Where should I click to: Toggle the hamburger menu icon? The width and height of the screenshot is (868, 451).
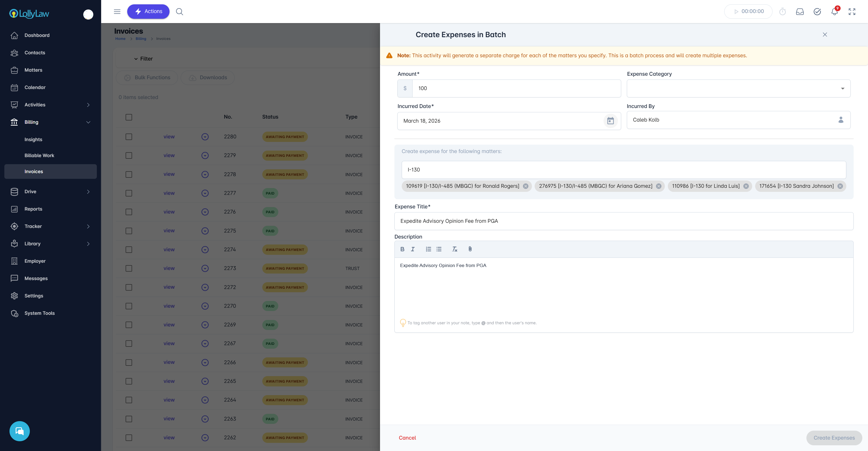[117, 11]
